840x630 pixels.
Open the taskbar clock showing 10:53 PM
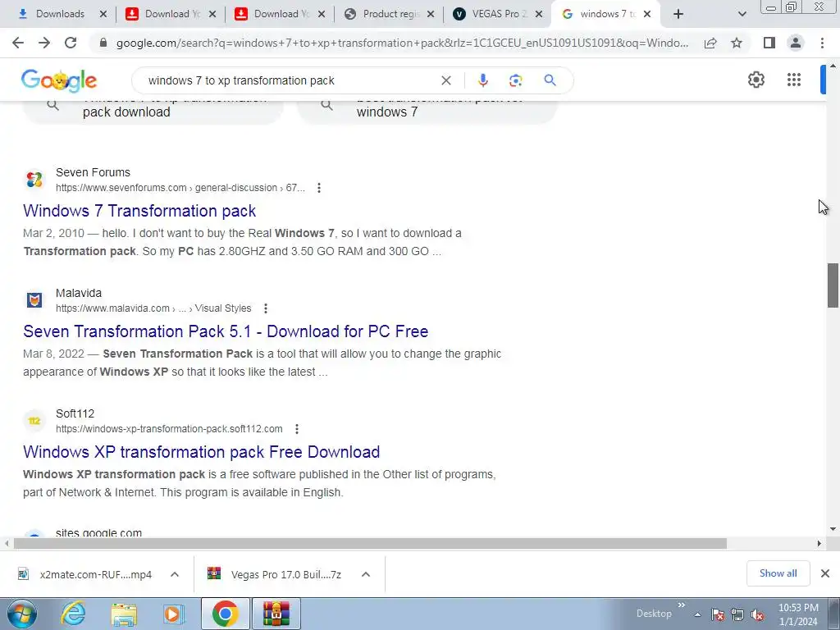(798, 614)
